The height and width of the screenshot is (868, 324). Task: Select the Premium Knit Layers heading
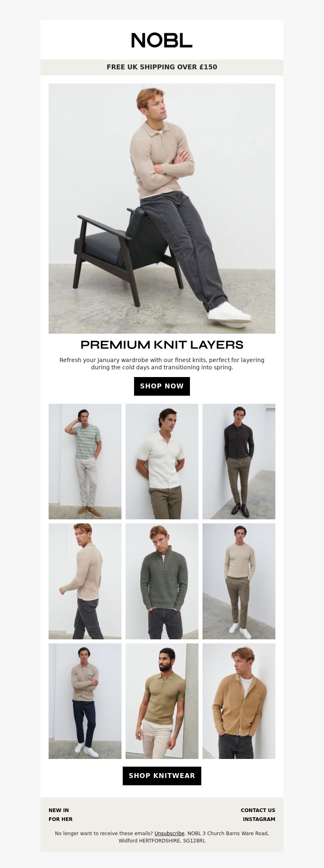coord(162,345)
